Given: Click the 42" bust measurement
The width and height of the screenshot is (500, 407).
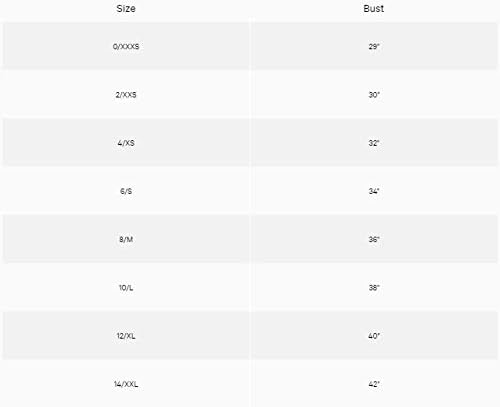Looking at the screenshot, I should click(374, 384).
